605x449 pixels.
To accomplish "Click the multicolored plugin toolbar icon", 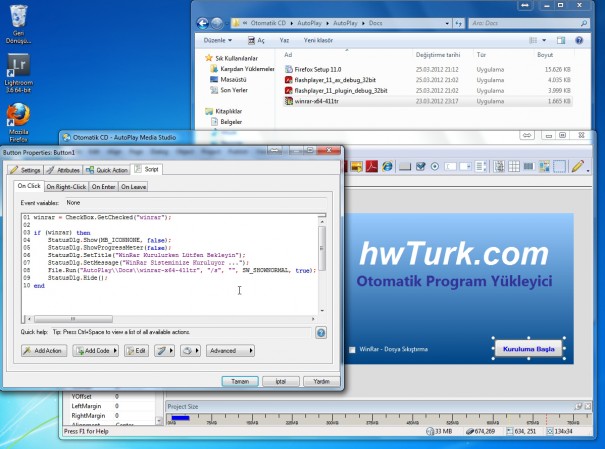I will pyautogui.click(x=544, y=167).
